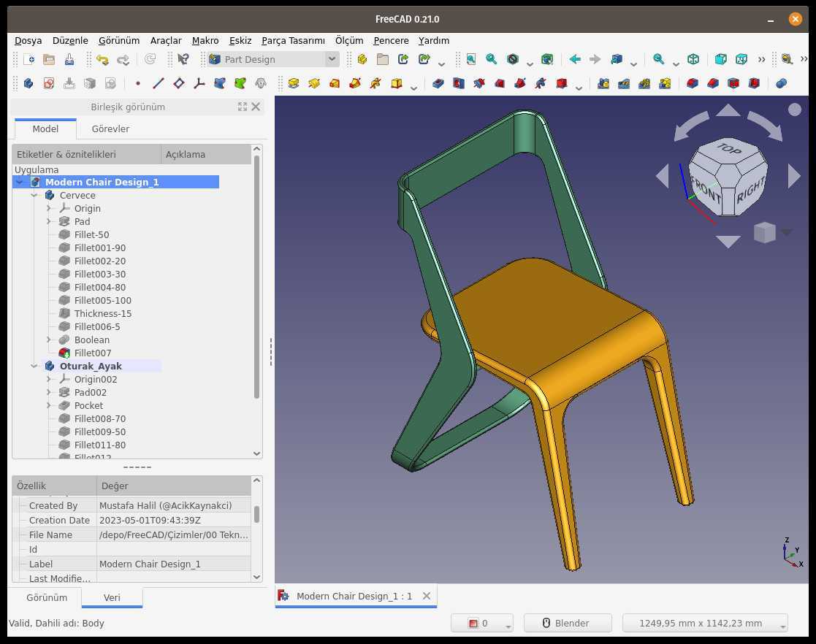Select Thickness-15 in the model tree
Image resolution: width=816 pixels, height=644 pixels.
[102, 314]
